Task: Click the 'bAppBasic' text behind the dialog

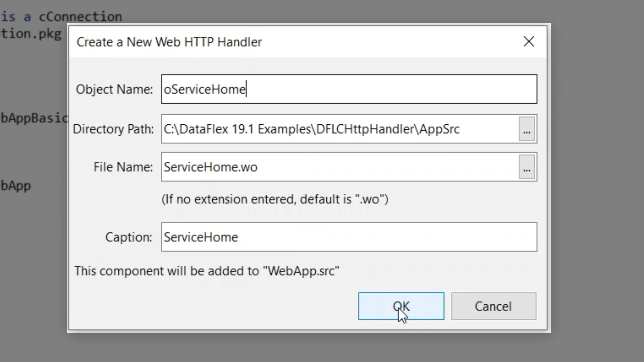Action: (34, 118)
